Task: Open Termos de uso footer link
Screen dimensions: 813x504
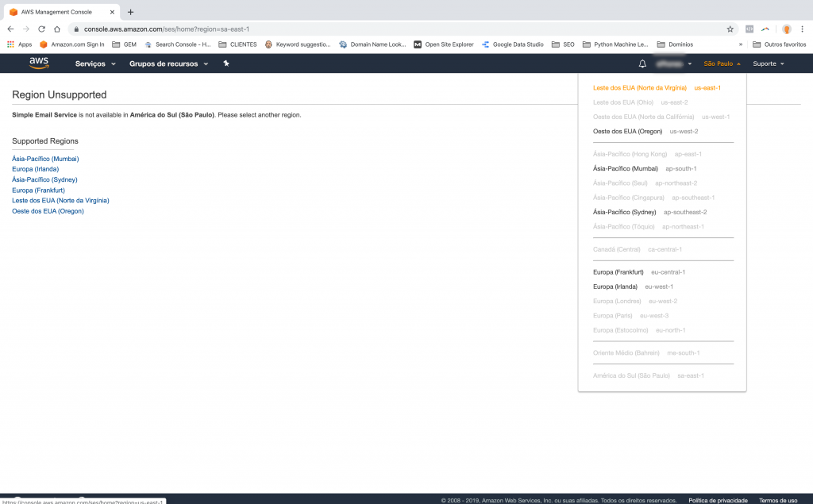Action: 778,500
